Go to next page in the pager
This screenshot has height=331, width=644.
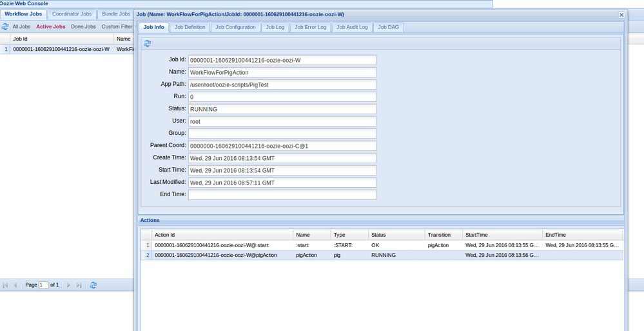coord(68,285)
